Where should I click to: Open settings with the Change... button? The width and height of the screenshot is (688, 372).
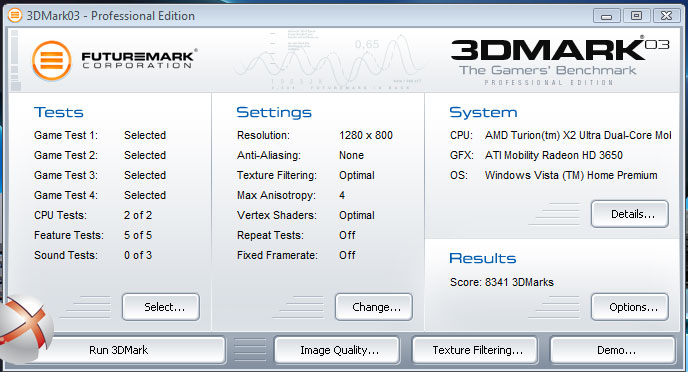(x=374, y=307)
